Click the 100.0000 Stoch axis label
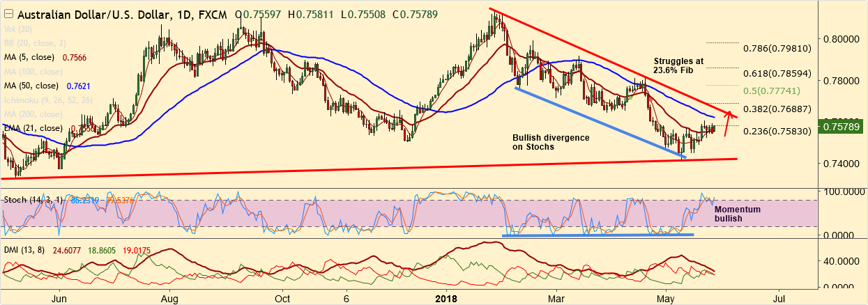 click(843, 191)
